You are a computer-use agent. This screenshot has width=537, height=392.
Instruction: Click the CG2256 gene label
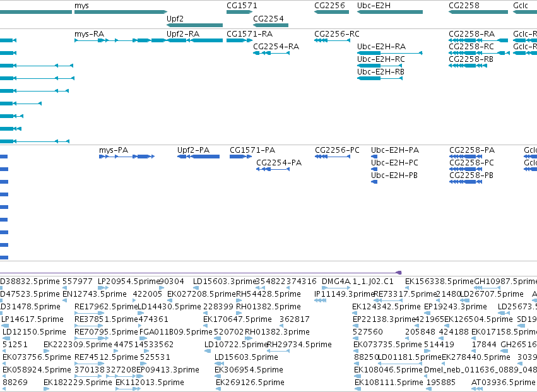pos(329,6)
